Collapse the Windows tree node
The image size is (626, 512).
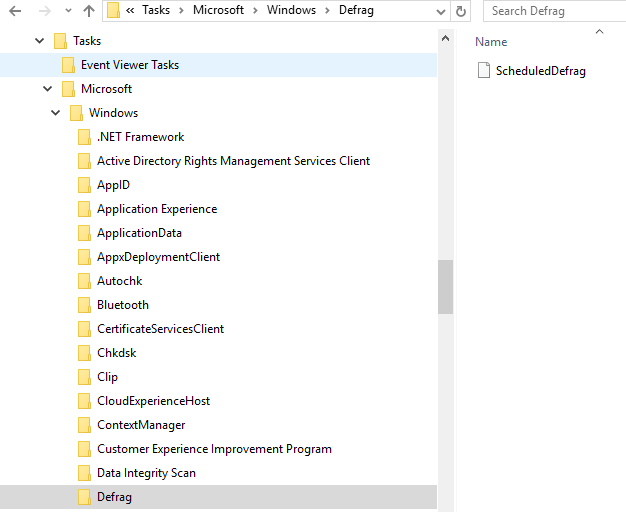[55, 113]
